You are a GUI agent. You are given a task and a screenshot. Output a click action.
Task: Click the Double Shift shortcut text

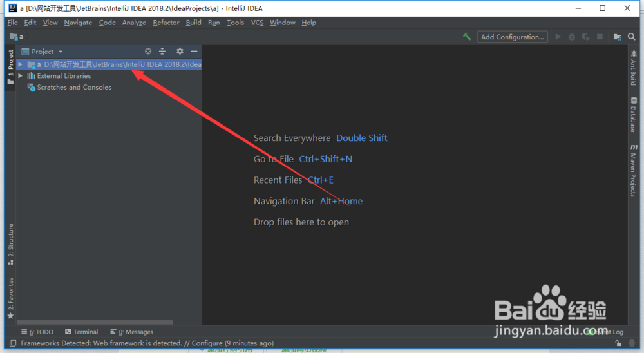click(x=362, y=138)
